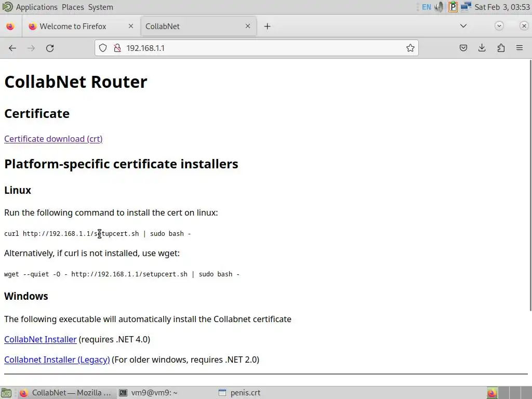532x399 pixels.
Task: Open a new tab with plus button
Action: (x=268, y=26)
